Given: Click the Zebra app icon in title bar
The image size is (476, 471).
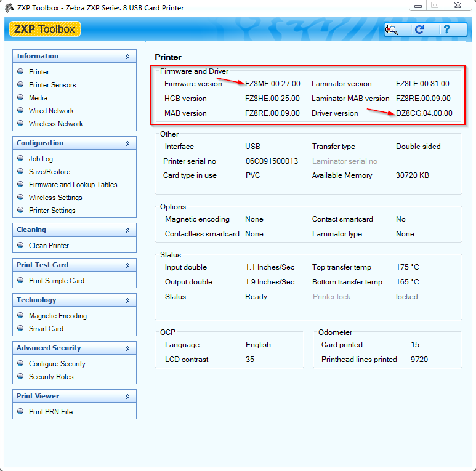Looking at the screenshot, I should pyautogui.click(x=8, y=8).
